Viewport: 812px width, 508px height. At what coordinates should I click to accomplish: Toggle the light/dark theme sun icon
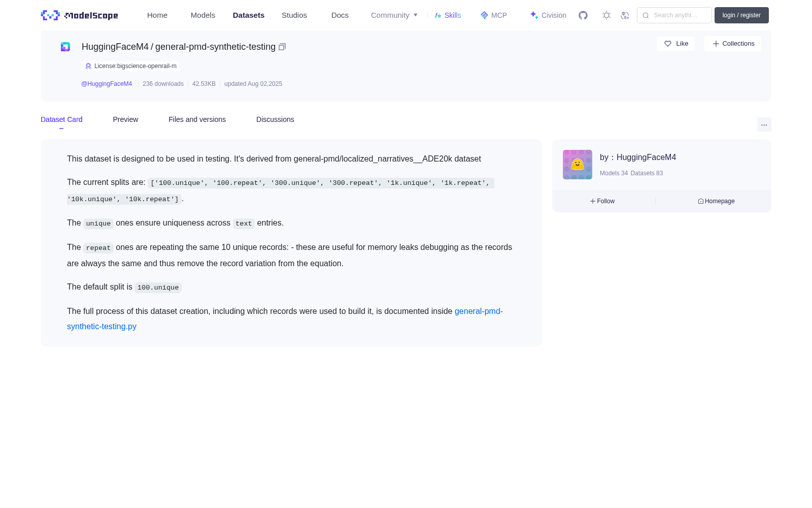coord(606,15)
